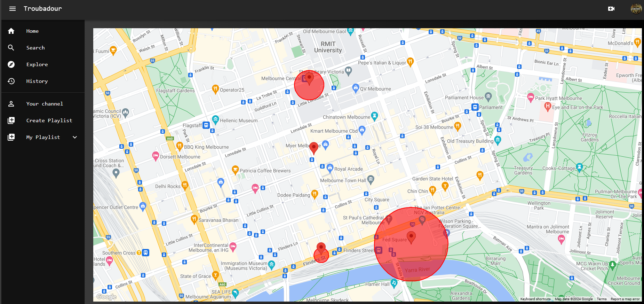Image resolution: width=644 pixels, height=304 pixels.
Task: Click the Operator25 restaurant pin
Action: coord(215,89)
